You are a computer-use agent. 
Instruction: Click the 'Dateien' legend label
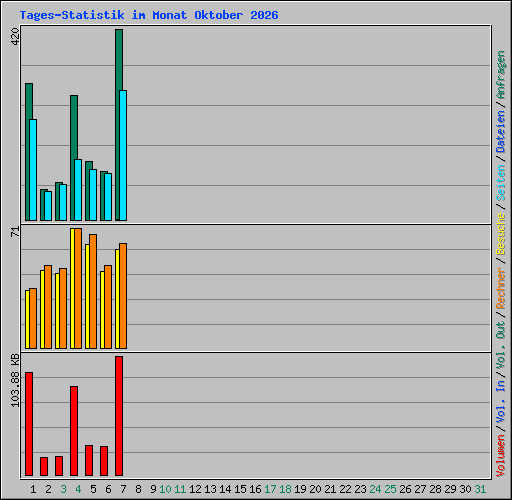(501, 132)
